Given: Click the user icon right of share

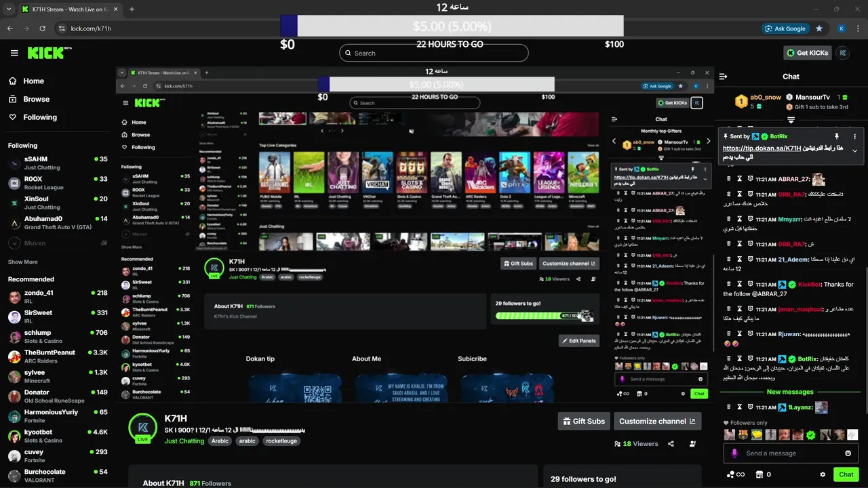Looking at the screenshot, I should click(692, 444).
